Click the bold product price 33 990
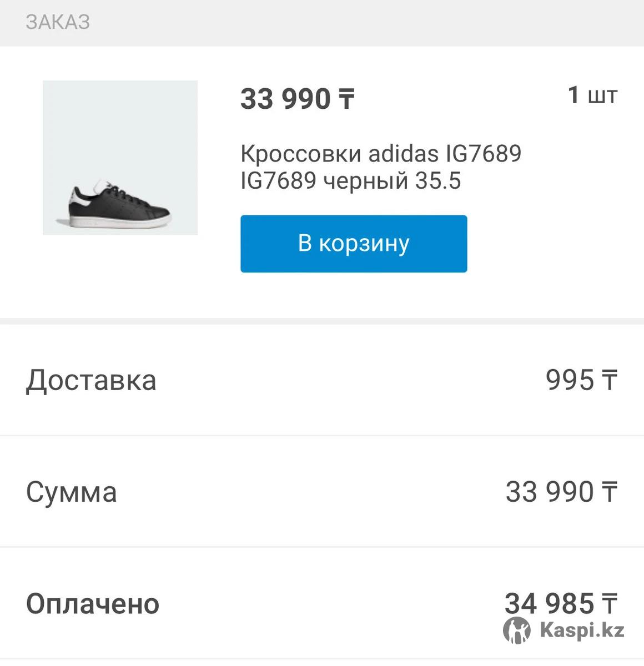 (285, 99)
